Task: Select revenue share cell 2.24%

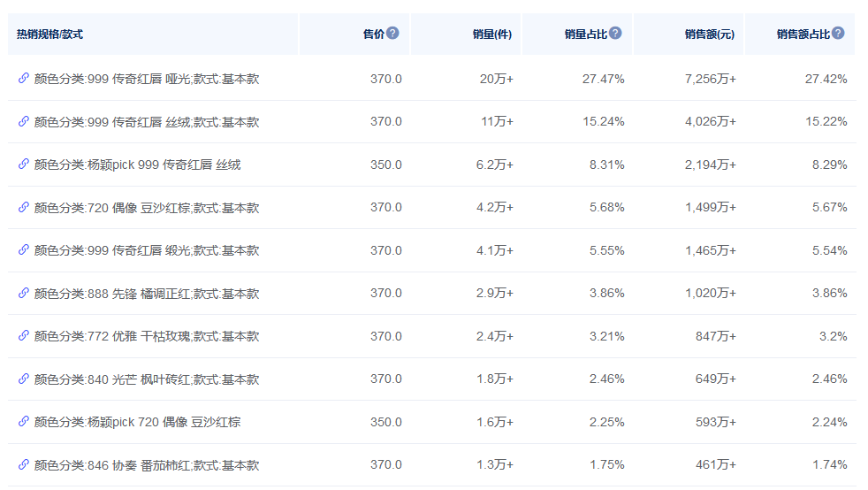Action: pos(829,423)
